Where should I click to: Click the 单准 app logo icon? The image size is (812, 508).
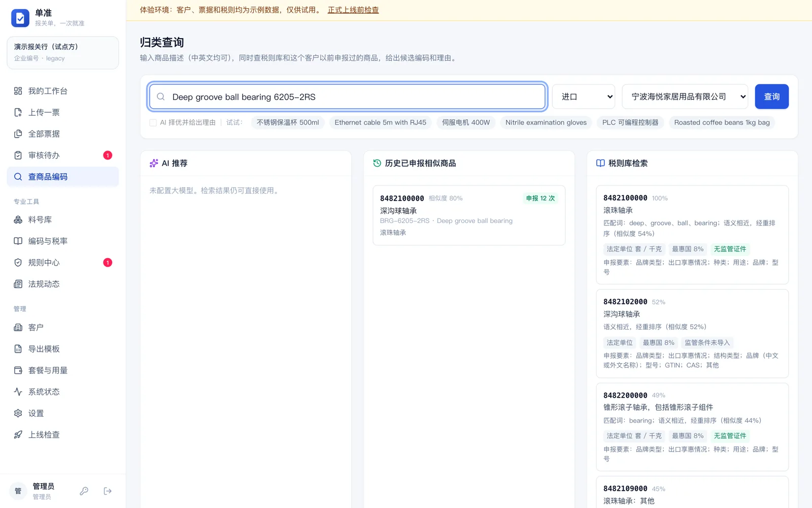click(x=20, y=18)
